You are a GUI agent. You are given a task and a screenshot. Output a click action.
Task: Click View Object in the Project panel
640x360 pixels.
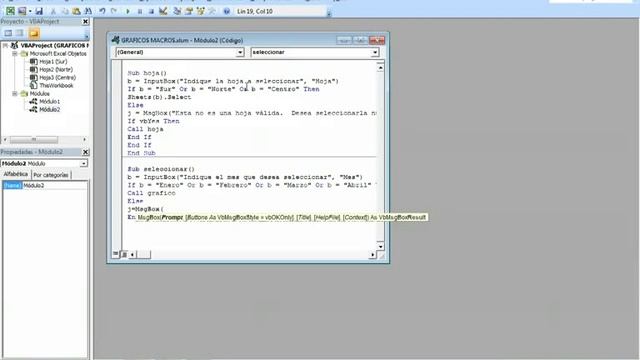click(x=20, y=33)
